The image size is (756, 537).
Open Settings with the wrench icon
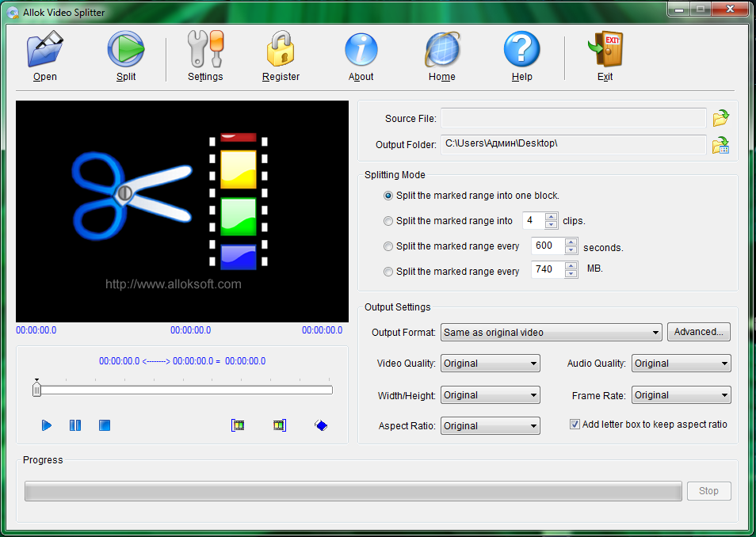[205, 50]
